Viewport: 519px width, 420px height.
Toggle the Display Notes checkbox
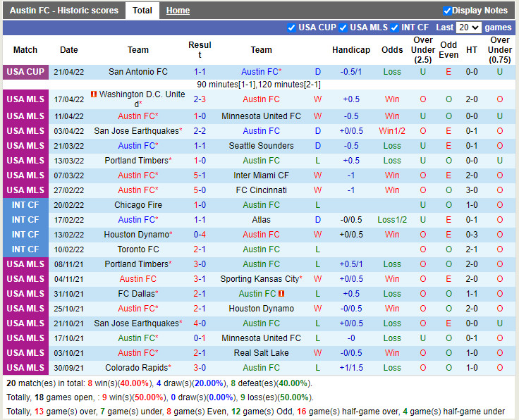(447, 11)
